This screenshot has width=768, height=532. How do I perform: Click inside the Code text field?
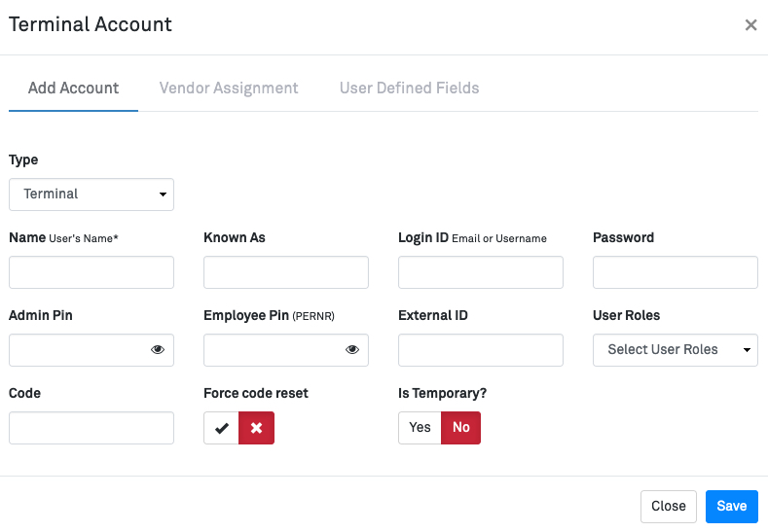click(91, 428)
